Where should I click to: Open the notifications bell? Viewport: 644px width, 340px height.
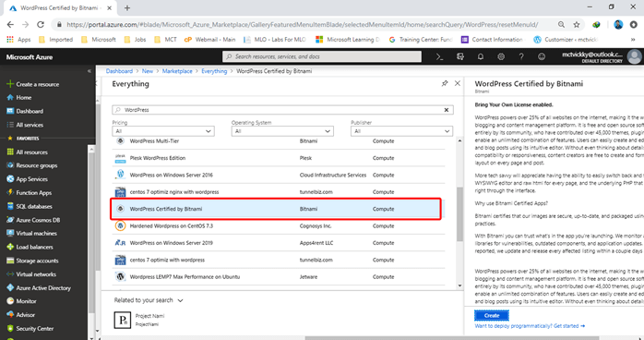tap(480, 56)
